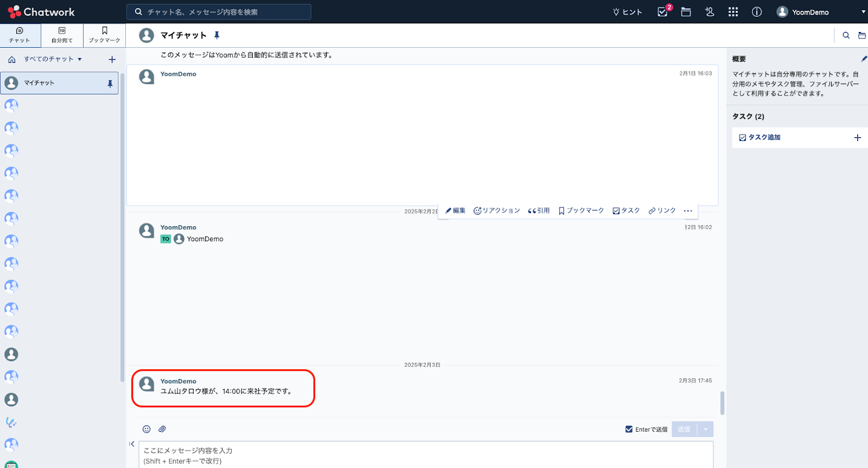Click the マイチャット header avatar
868x468 pixels.
coord(146,35)
